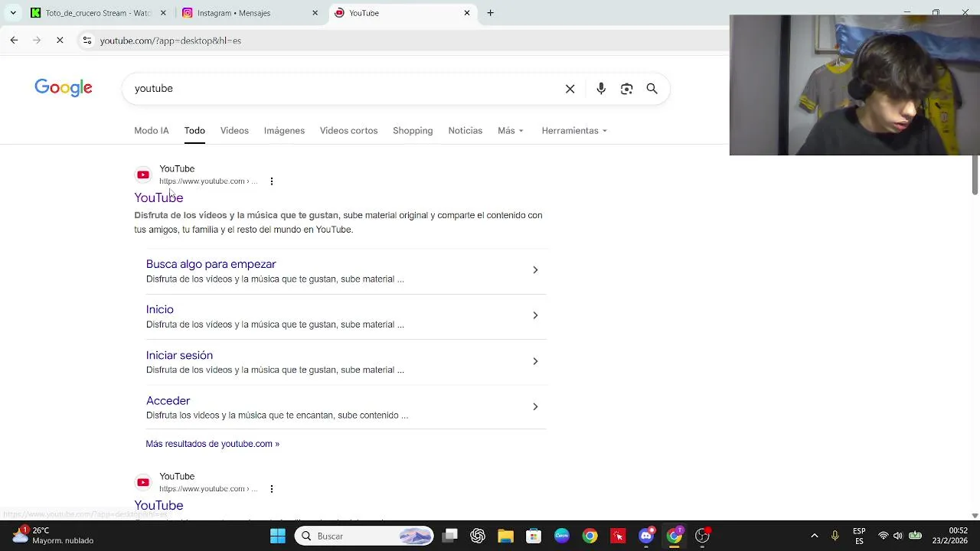Viewport: 980px width, 551px height.
Task: Close the YouTube browser tab
Action: coord(467,13)
